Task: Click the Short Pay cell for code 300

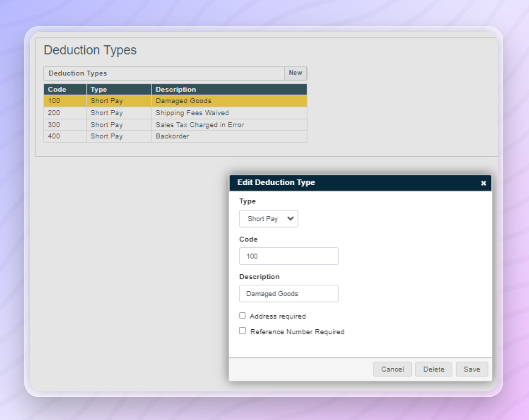Action: pos(107,125)
